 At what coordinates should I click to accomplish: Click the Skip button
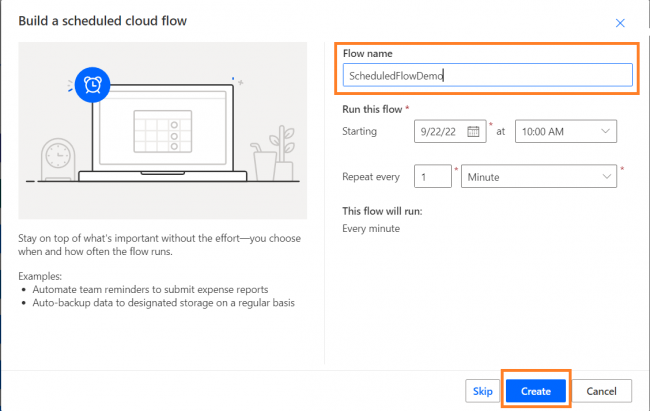pyautogui.click(x=483, y=391)
